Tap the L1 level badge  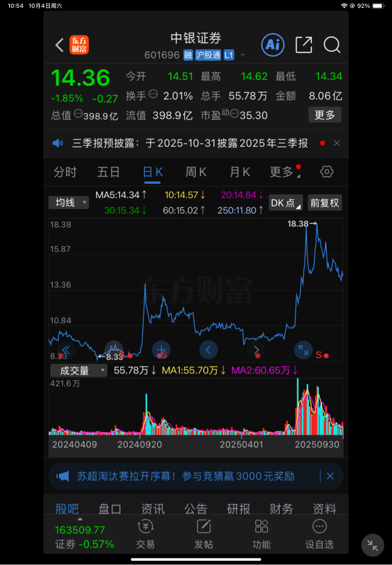click(229, 55)
